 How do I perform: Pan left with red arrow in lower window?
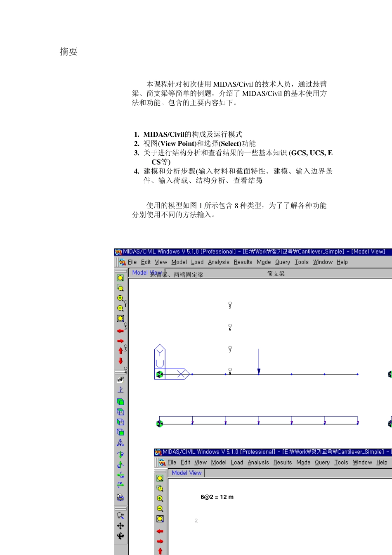pos(160,531)
